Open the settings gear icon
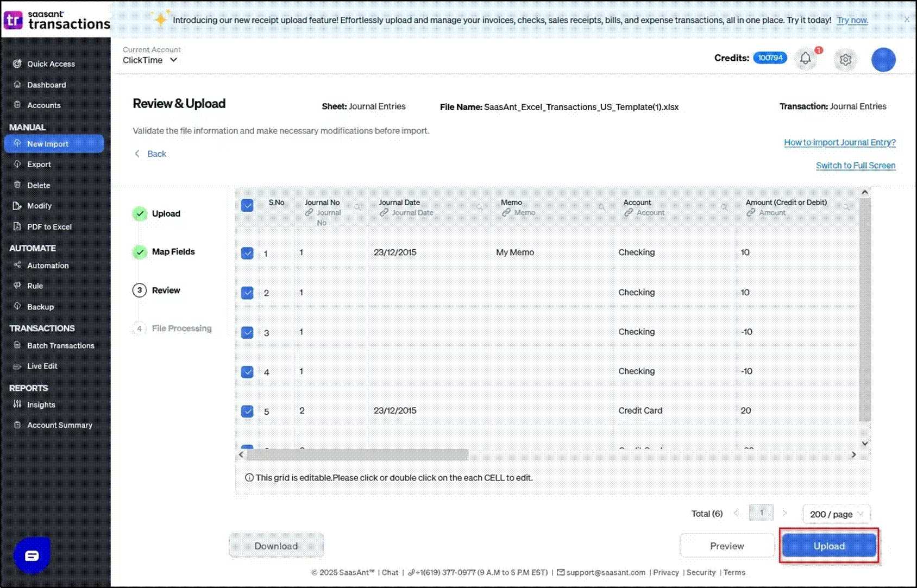The image size is (917, 588). point(845,59)
